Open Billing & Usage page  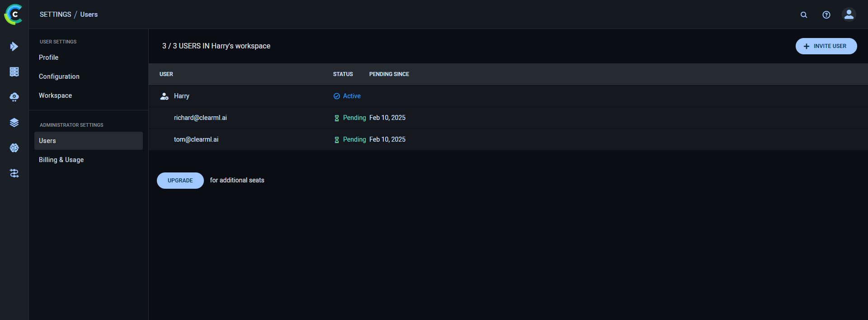pyautogui.click(x=61, y=160)
